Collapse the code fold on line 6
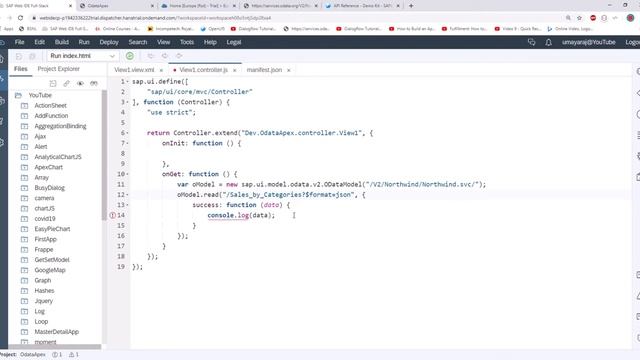 127,133
